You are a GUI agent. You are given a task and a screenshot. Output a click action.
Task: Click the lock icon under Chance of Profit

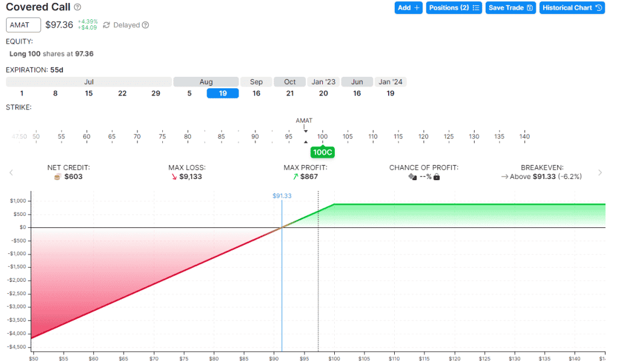click(437, 177)
